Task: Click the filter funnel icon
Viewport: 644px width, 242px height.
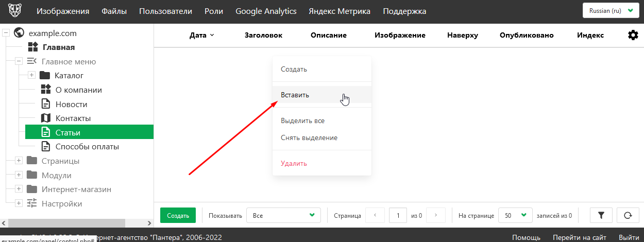Action: point(601,215)
